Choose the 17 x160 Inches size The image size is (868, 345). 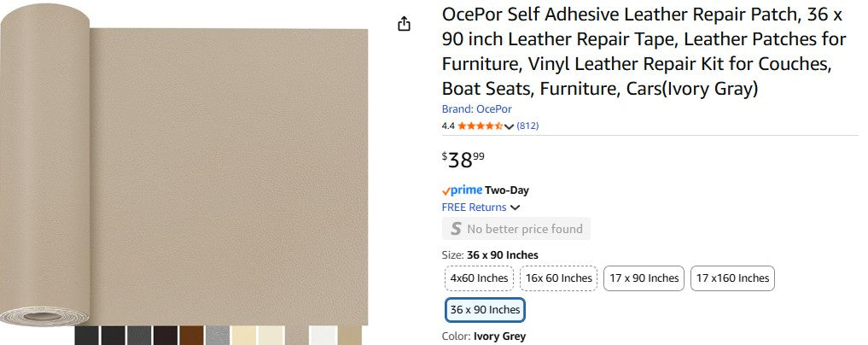click(732, 278)
